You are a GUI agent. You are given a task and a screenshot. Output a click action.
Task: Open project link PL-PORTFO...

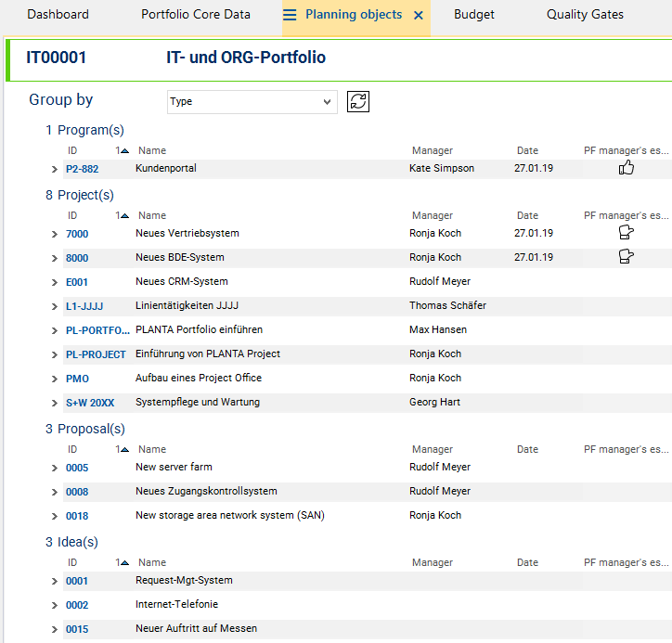pos(97,330)
